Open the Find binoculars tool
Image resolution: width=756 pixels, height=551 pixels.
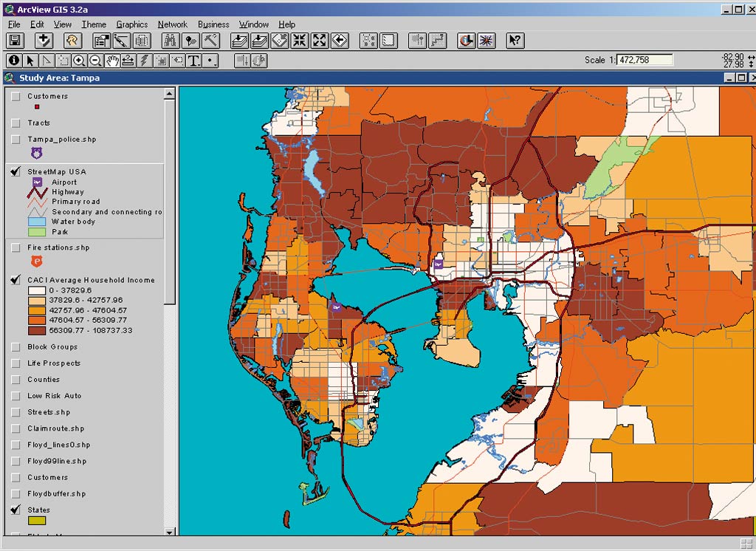pyautogui.click(x=171, y=41)
